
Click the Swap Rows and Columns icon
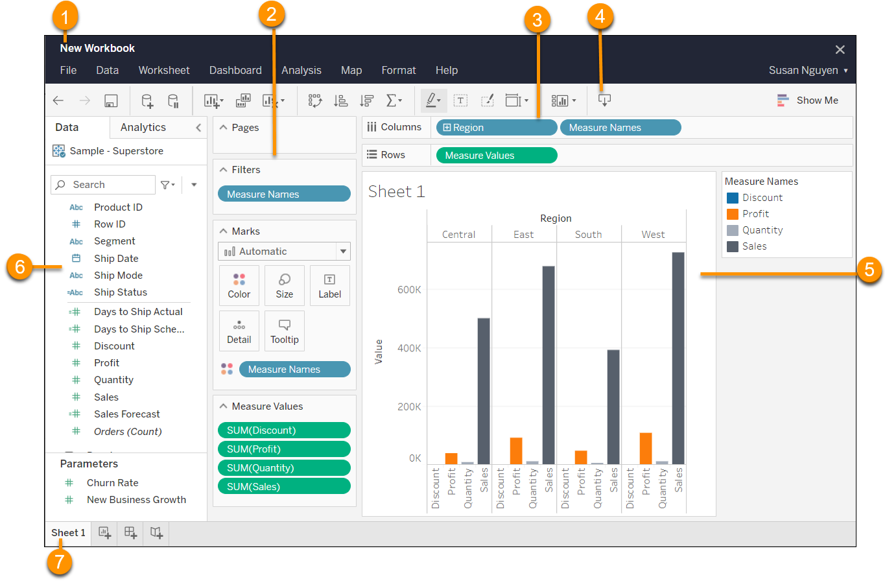(x=315, y=100)
